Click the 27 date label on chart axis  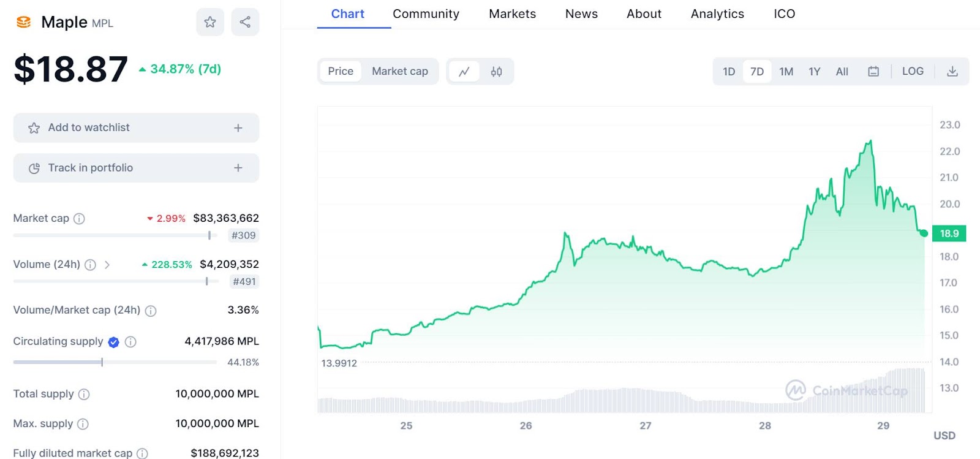point(646,426)
